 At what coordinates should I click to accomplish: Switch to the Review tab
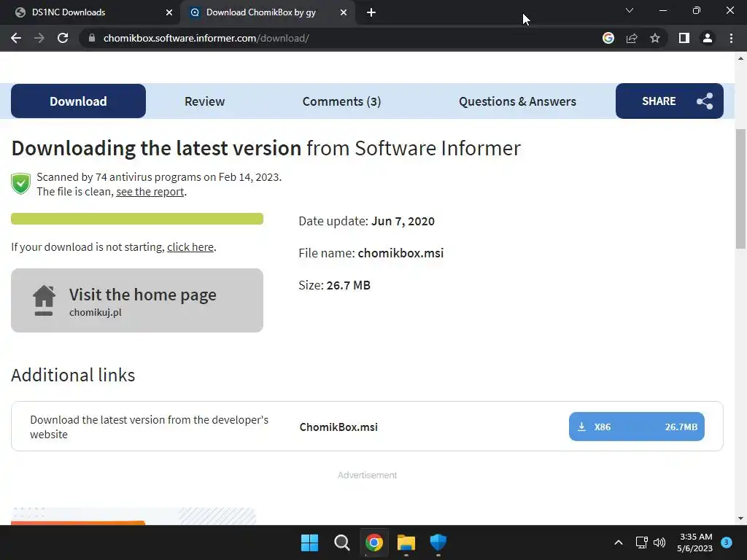click(204, 101)
